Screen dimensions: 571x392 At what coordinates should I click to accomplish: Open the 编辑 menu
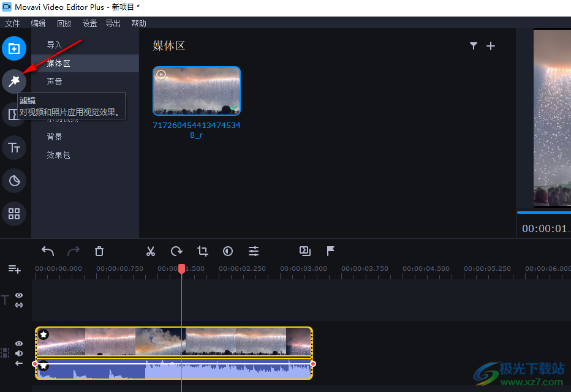click(x=38, y=23)
